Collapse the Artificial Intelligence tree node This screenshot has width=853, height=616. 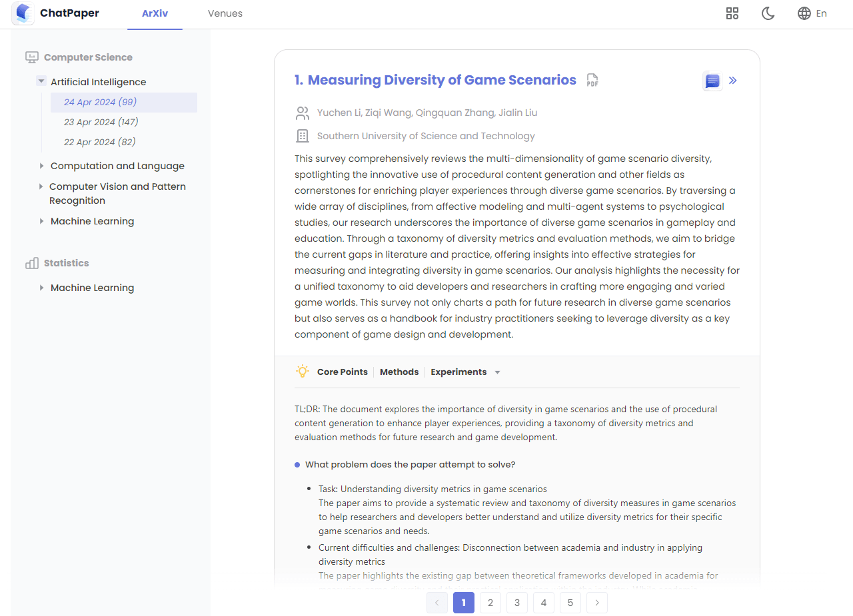(41, 82)
